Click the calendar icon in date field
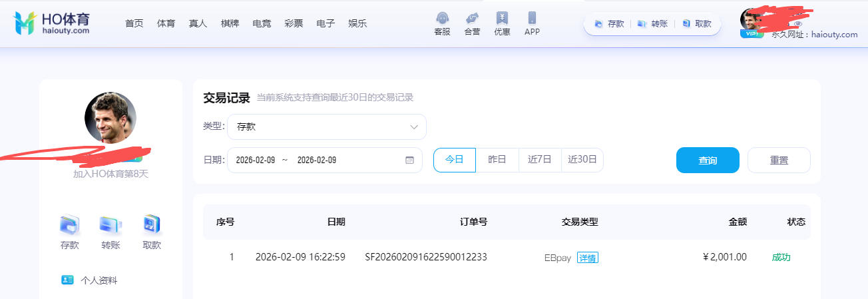The width and height of the screenshot is (868, 299). [409, 160]
